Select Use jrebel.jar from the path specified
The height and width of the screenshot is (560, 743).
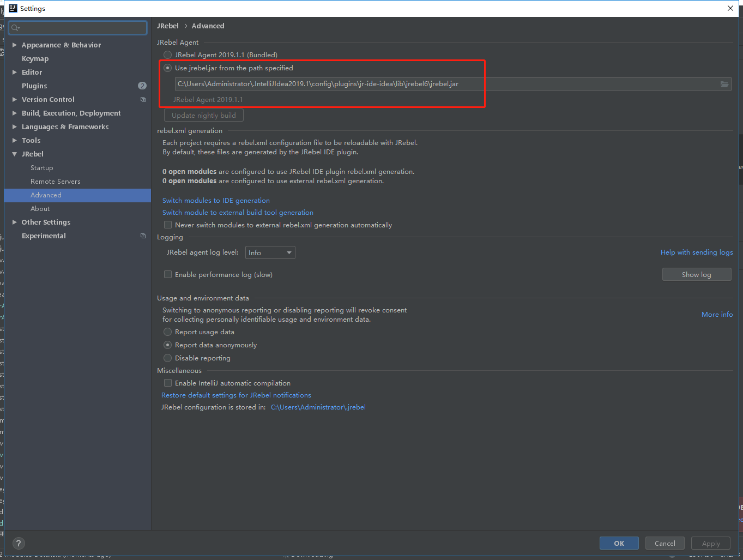(168, 68)
